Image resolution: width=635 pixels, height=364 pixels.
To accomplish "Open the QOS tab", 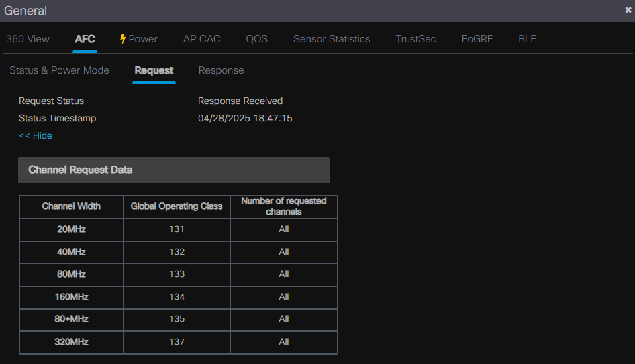I will 256,39.
